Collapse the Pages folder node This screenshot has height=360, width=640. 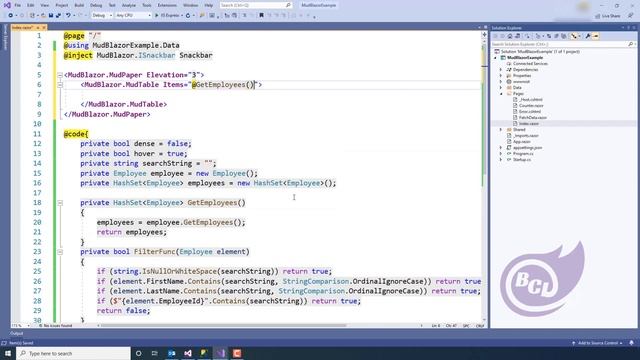501,94
